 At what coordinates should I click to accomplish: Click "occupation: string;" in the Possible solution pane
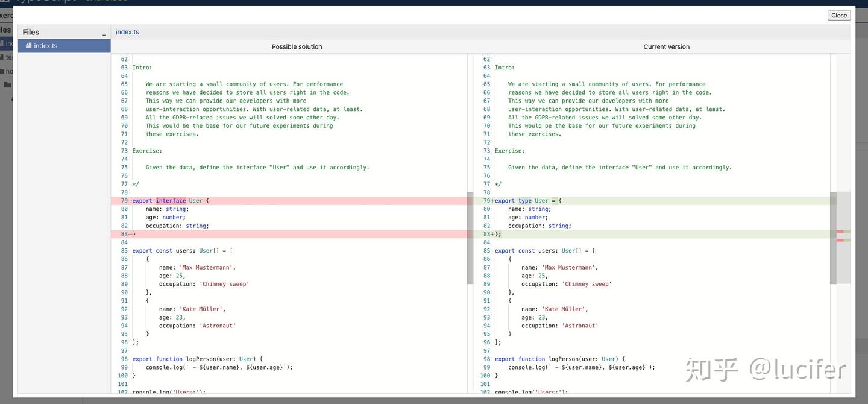tap(177, 226)
